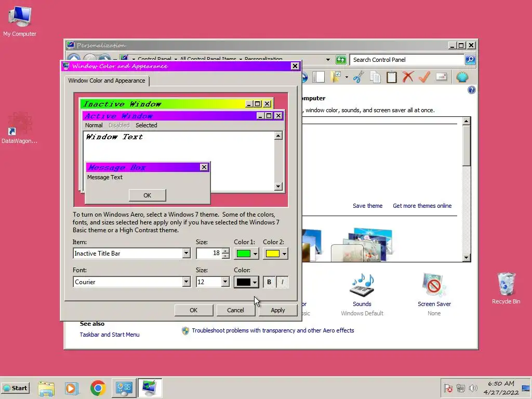Open the yellow Color 2 swatch picker
532x399 pixels.
point(275,254)
